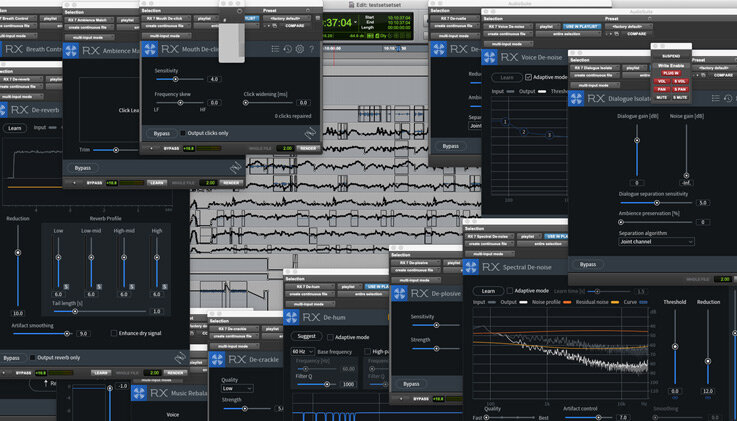737x421 pixels.
Task: Click iZotope logo in Ambience Match footer
Action: coord(235,167)
